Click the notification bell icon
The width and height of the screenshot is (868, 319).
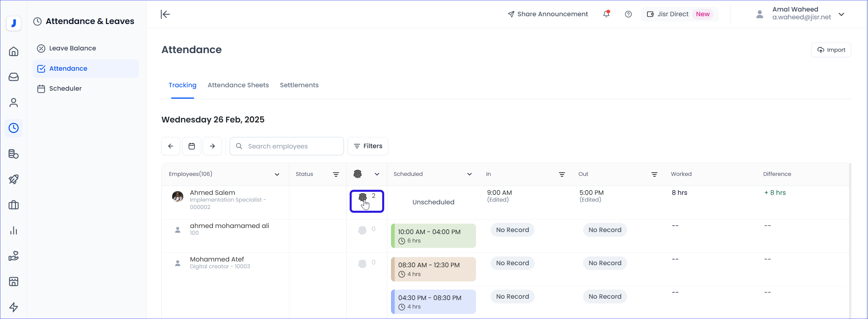coord(606,14)
